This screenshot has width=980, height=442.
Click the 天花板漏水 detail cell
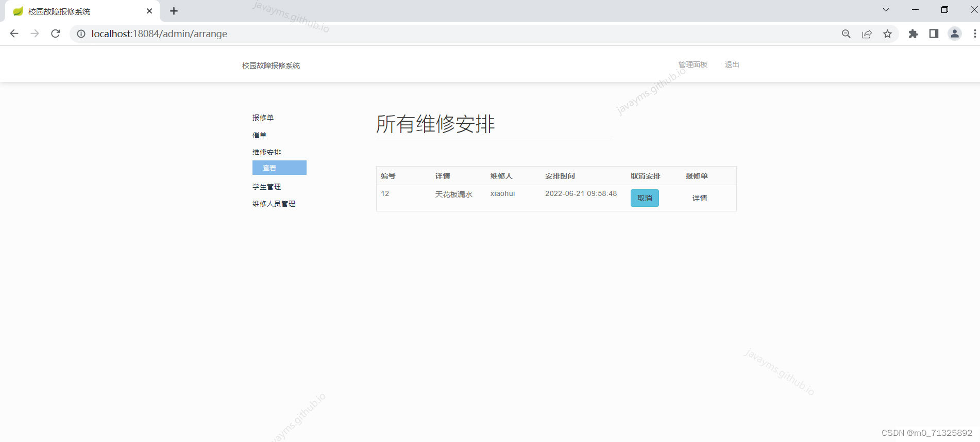(454, 194)
